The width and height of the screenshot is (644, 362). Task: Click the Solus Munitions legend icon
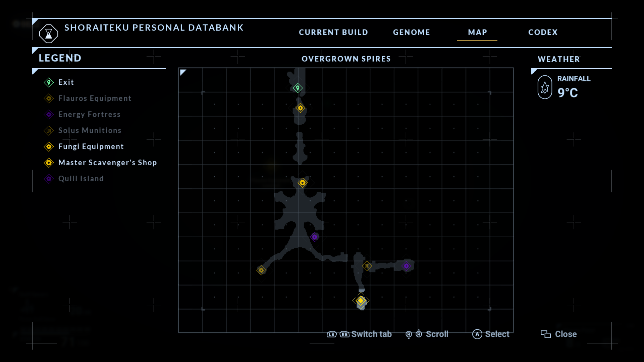coord(49,130)
